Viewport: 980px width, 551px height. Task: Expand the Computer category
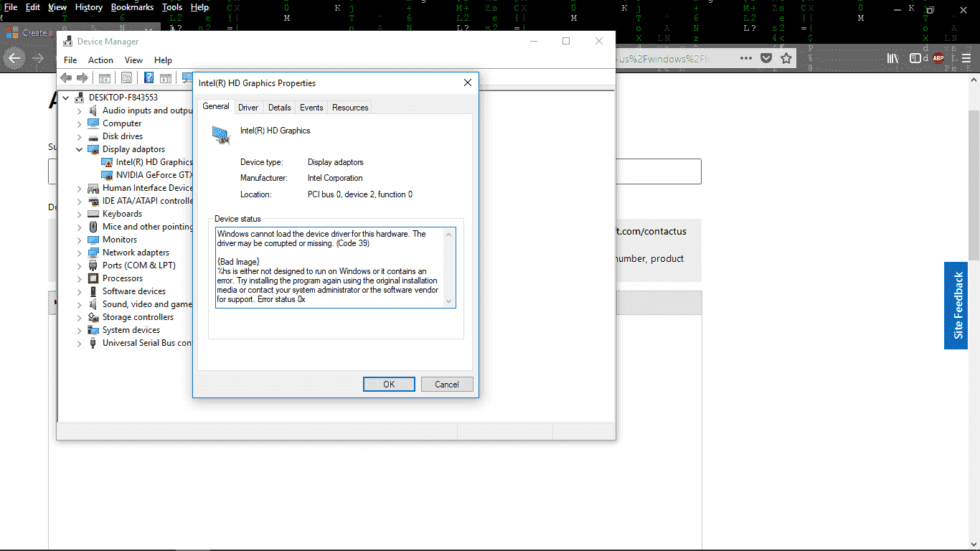(80, 123)
